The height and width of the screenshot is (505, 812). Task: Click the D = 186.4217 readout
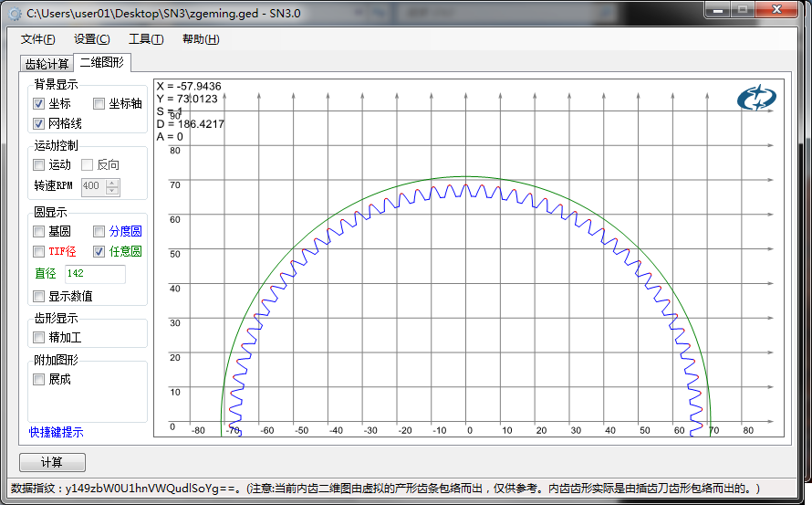point(190,124)
